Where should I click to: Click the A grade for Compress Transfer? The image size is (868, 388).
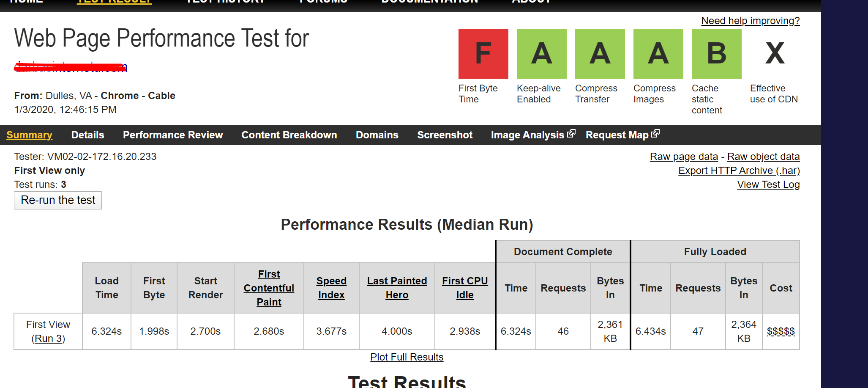(x=600, y=54)
